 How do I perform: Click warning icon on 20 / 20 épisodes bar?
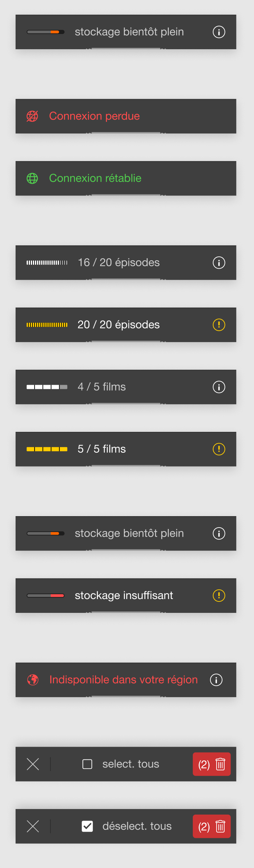coord(219,325)
